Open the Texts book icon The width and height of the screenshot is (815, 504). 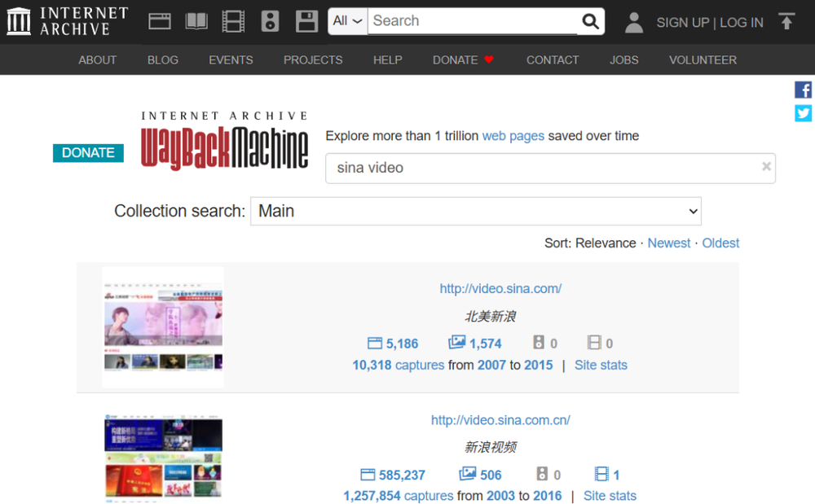[196, 21]
